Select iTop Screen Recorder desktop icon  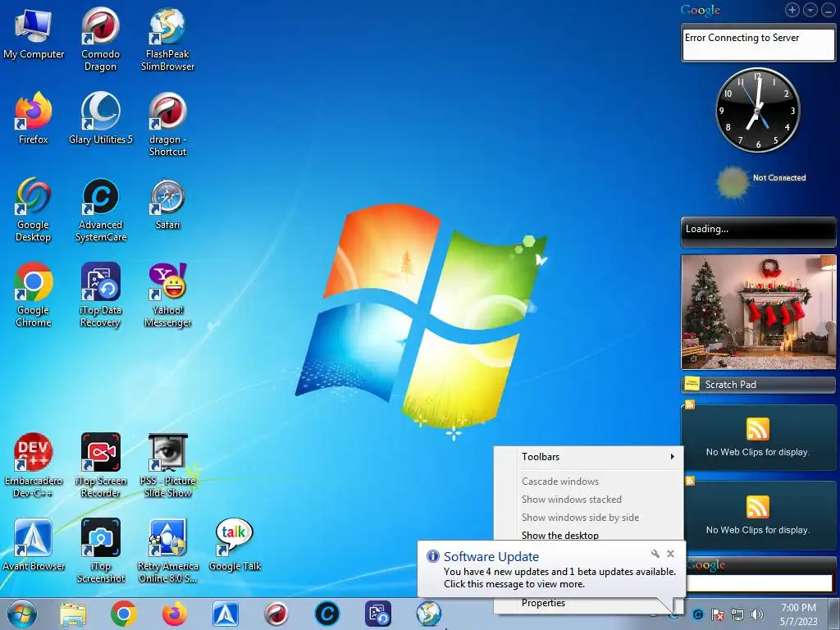(x=100, y=465)
